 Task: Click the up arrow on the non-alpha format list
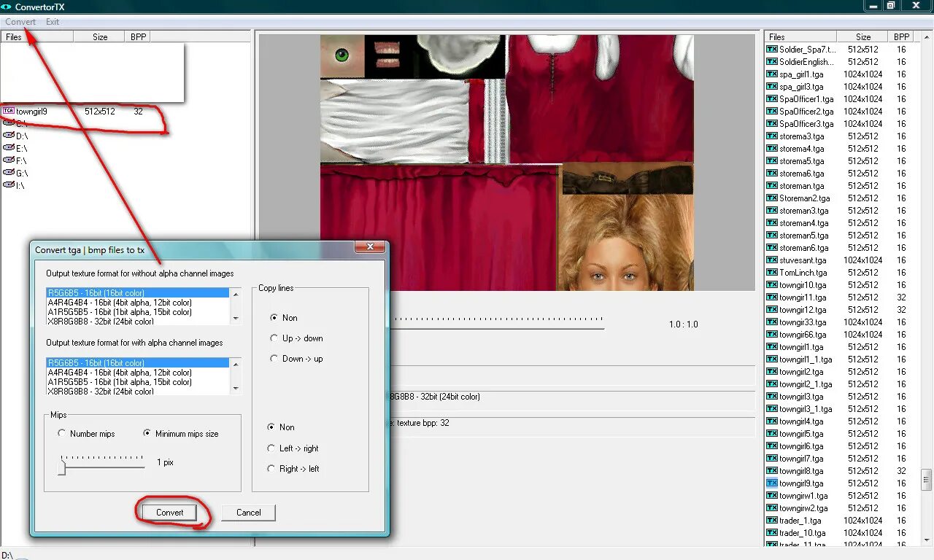(x=236, y=294)
